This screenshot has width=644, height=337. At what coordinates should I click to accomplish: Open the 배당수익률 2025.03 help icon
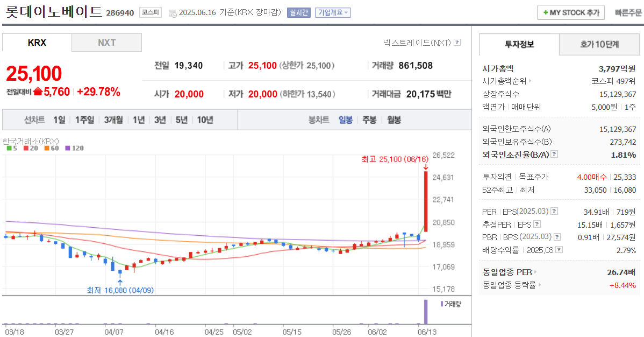coord(559,248)
